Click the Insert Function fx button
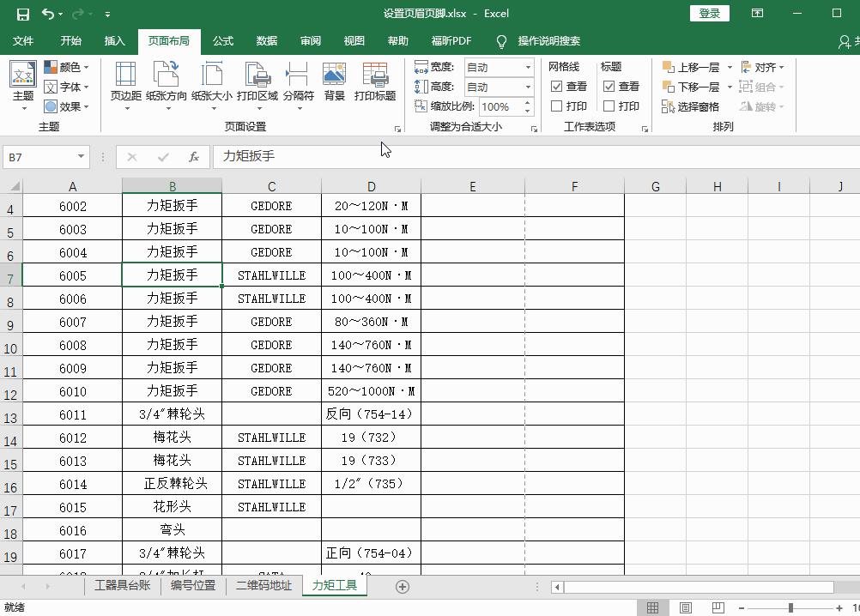 pos(194,157)
